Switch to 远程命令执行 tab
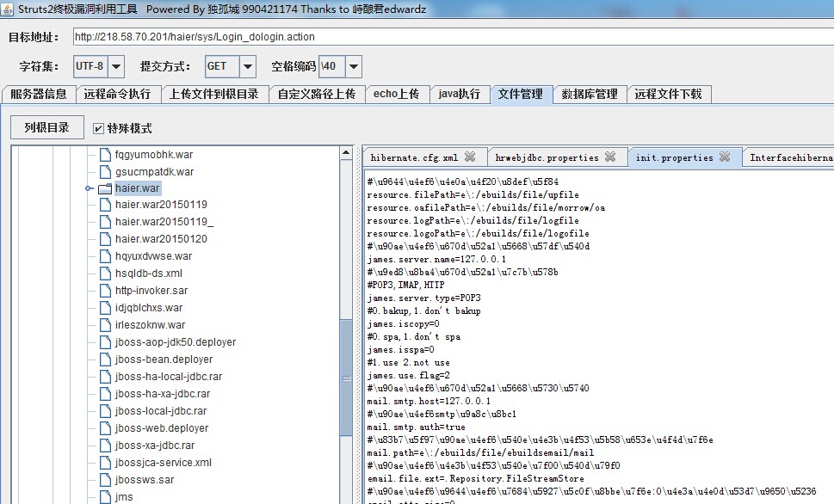The image size is (834, 504). [117, 94]
